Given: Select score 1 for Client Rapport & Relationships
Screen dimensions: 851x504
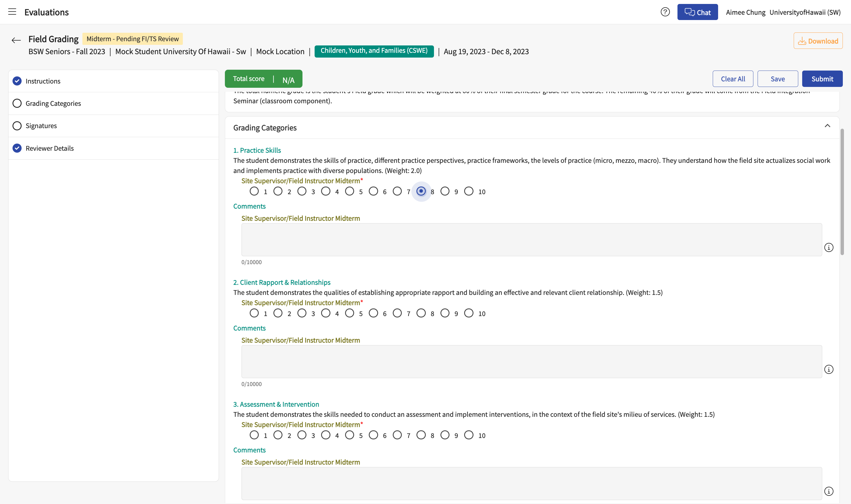Looking at the screenshot, I should [254, 314].
